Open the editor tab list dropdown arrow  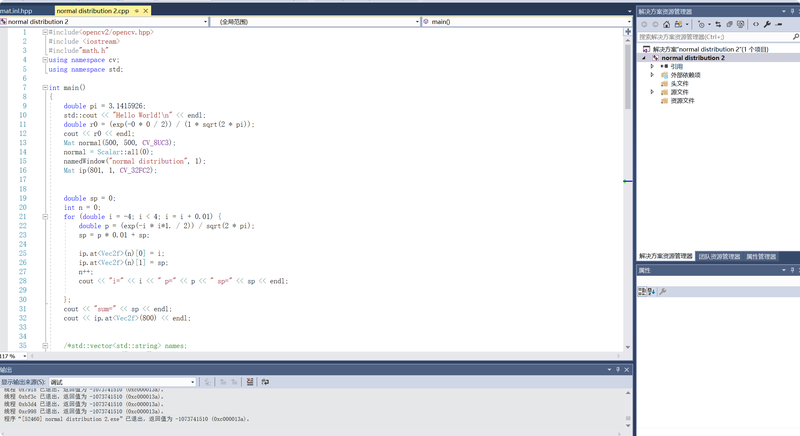point(629,11)
